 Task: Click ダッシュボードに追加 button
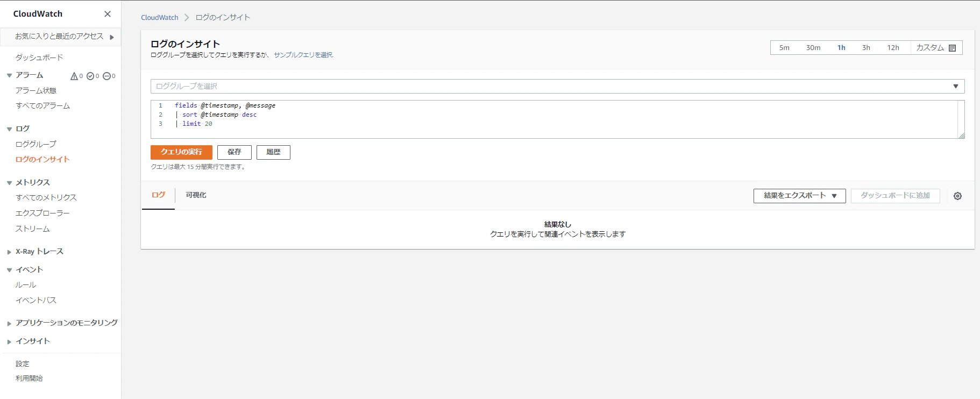pos(895,196)
